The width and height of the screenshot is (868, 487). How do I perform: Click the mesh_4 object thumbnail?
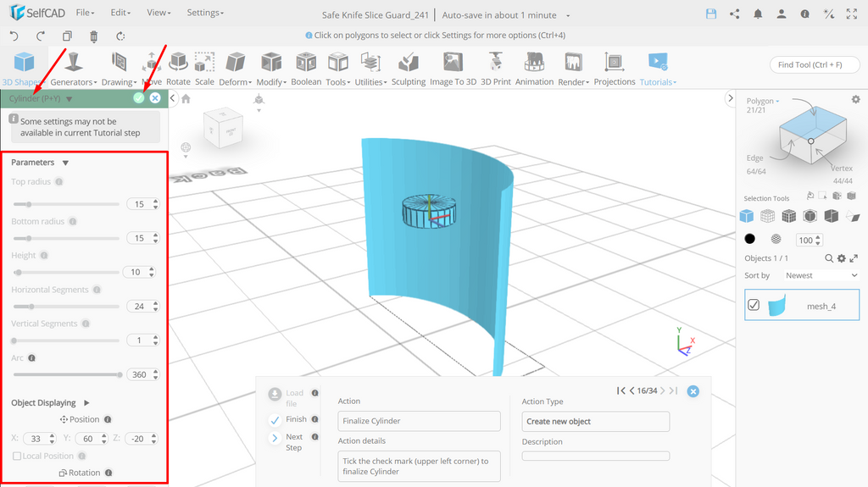[776, 305]
